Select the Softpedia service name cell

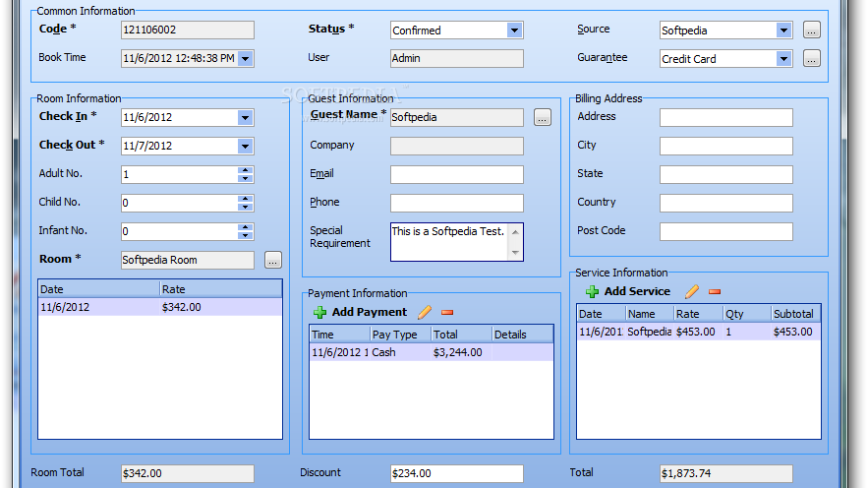[650, 332]
